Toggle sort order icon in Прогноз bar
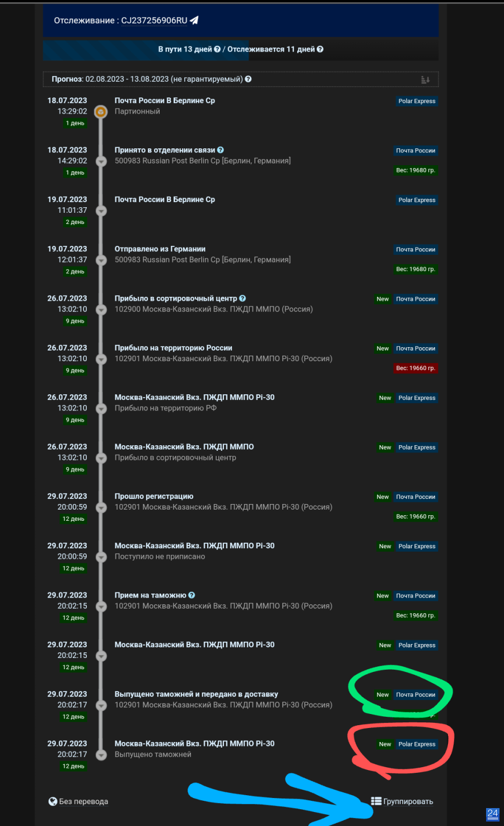The height and width of the screenshot is (826, 504). pos(425,80)
